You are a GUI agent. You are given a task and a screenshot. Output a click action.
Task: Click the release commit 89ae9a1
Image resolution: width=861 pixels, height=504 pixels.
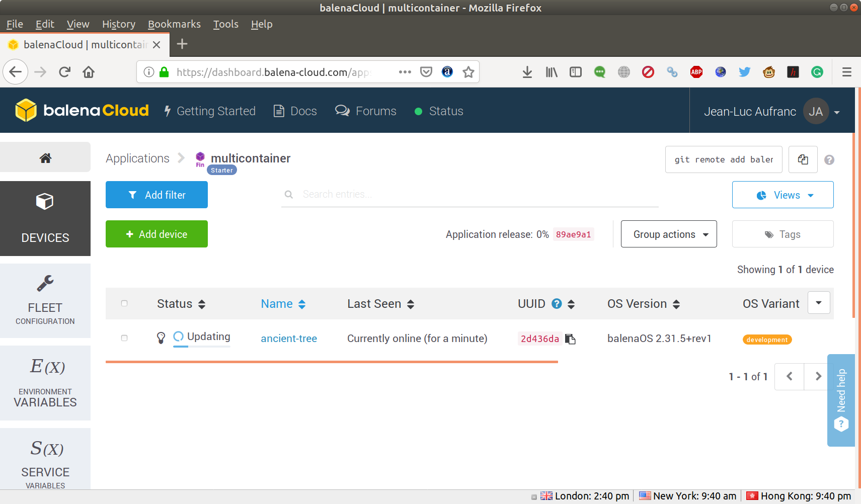573,234
